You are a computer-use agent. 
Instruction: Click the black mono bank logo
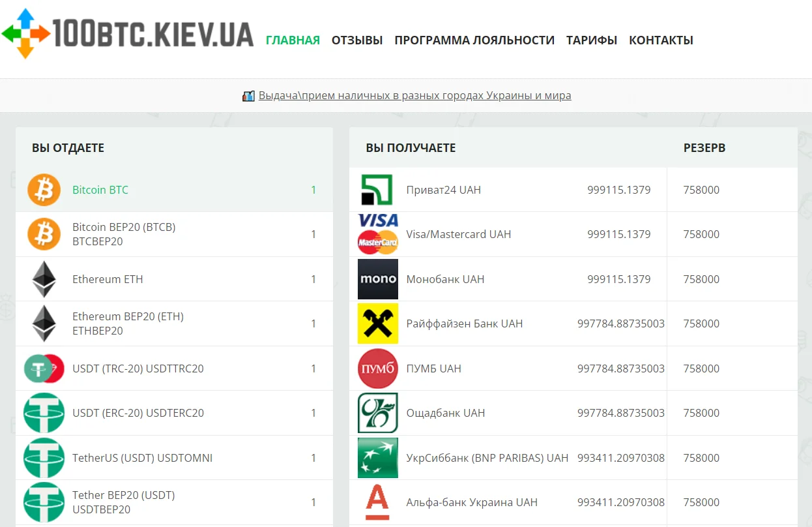tap(378, 279)
